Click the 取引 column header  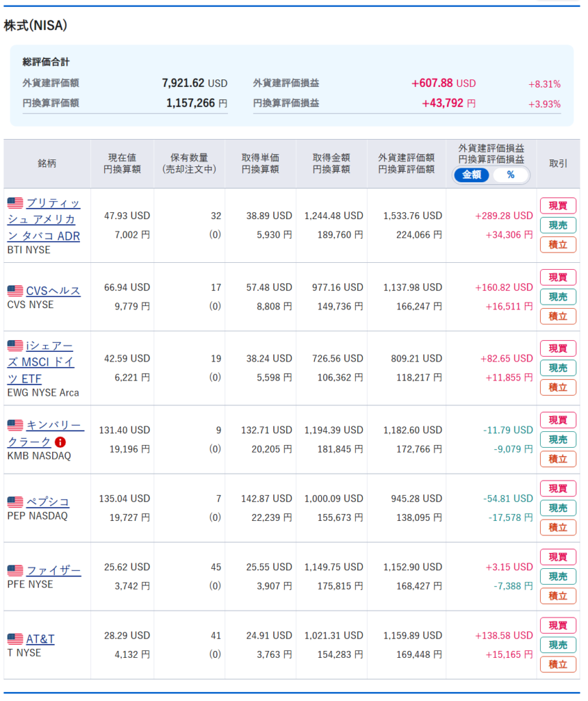558,164
